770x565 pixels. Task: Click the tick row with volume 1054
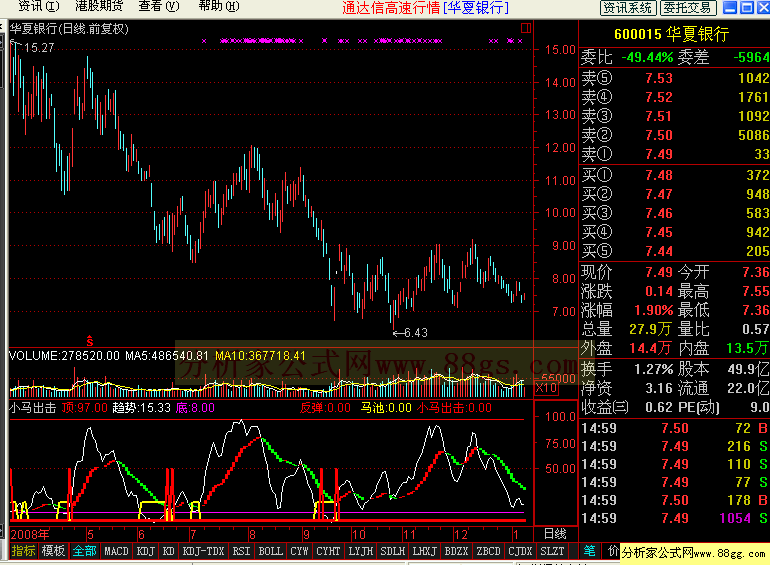coord(674,518)
